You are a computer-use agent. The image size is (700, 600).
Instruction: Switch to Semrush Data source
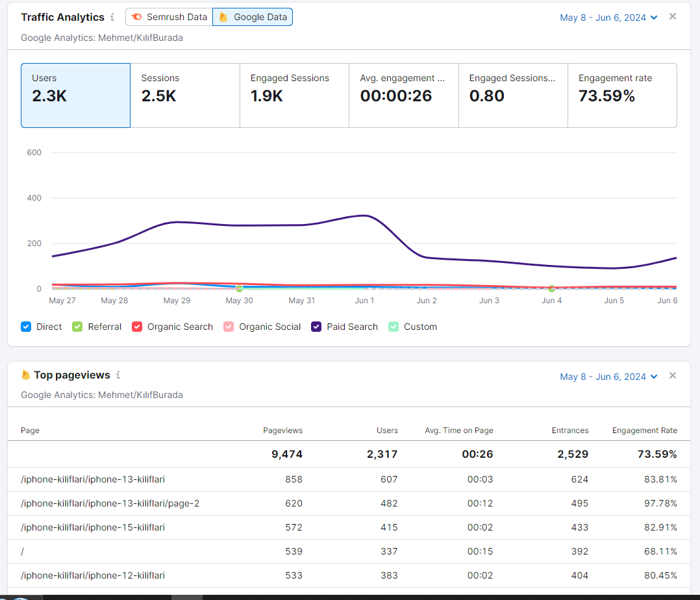(x=169, y=17)
